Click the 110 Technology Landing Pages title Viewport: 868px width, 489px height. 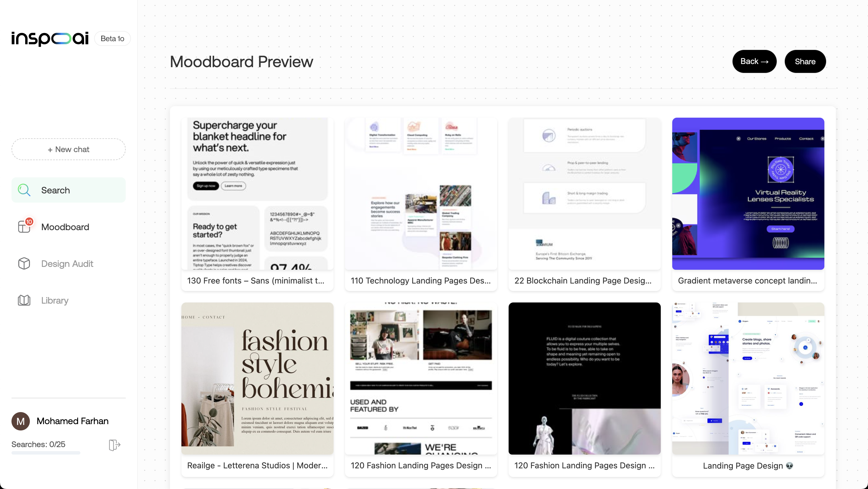[420, 281]
